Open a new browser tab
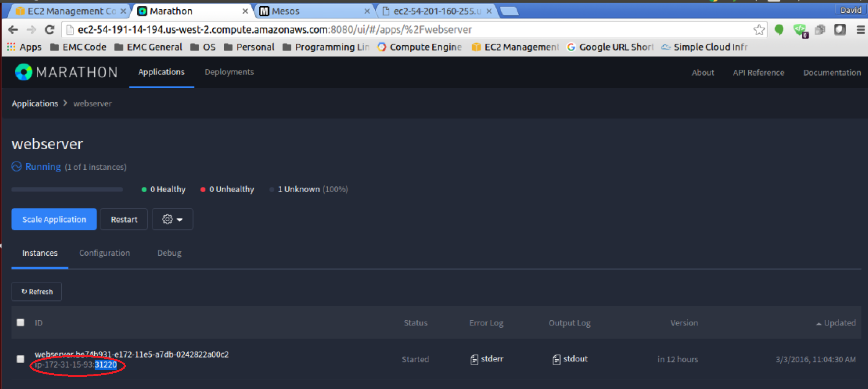 click(x=509, y=11)
